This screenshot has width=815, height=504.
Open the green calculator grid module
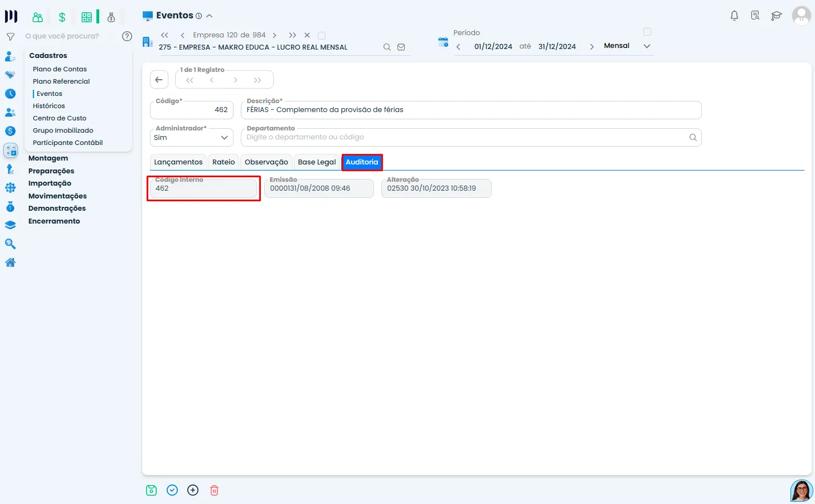86,17
